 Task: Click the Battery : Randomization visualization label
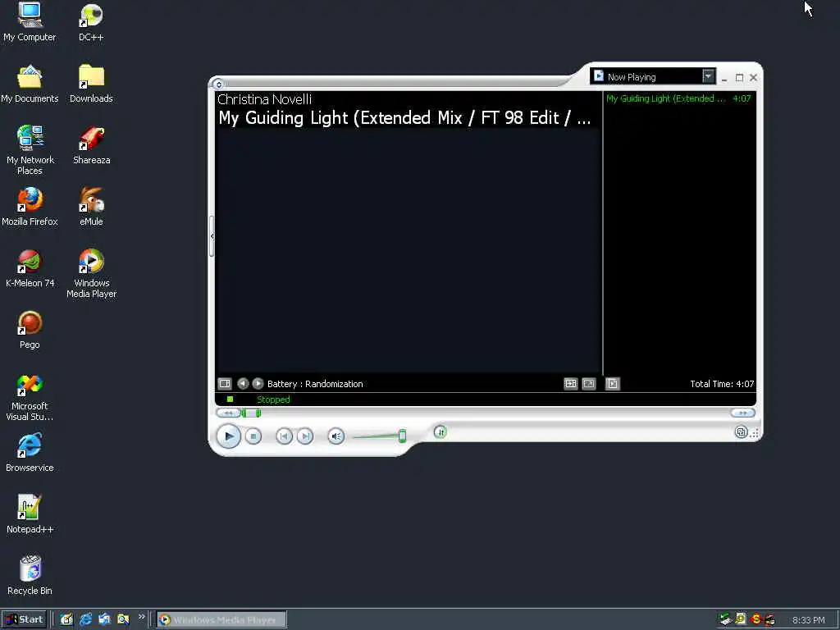pyautogui.click(x=315, y=384)
